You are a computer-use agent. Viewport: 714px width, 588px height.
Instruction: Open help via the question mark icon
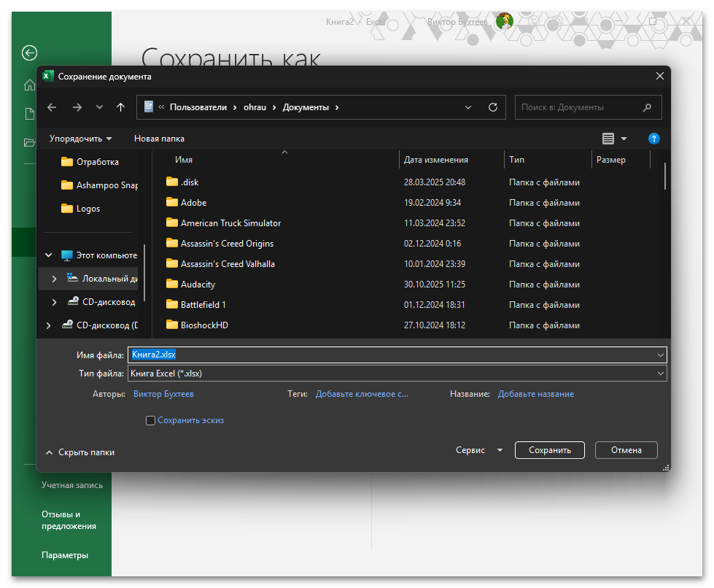[653, 138]
